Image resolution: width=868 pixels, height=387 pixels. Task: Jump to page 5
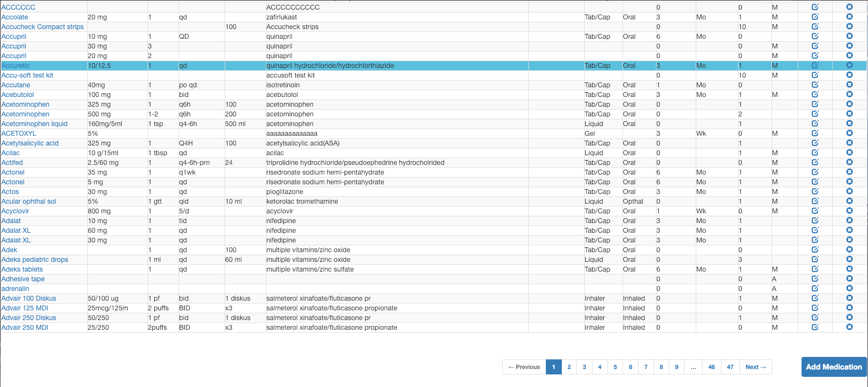click(x=615, y=367)
